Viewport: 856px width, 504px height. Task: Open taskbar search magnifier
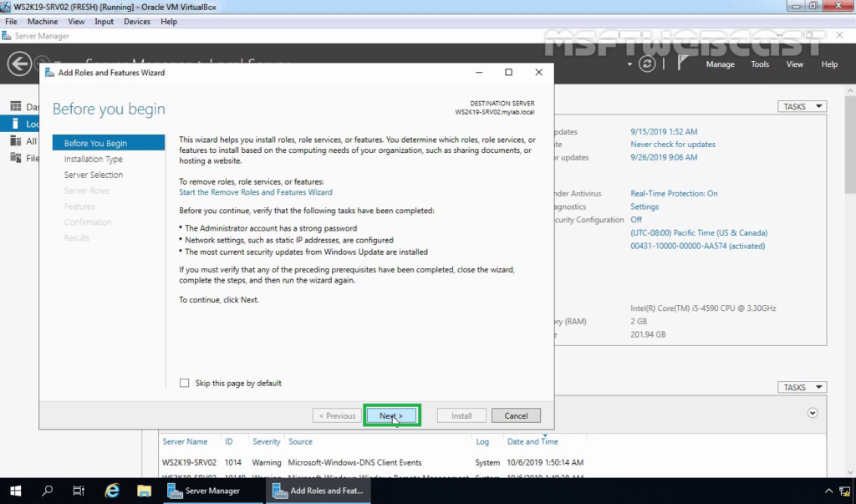[x=48, y=491]
